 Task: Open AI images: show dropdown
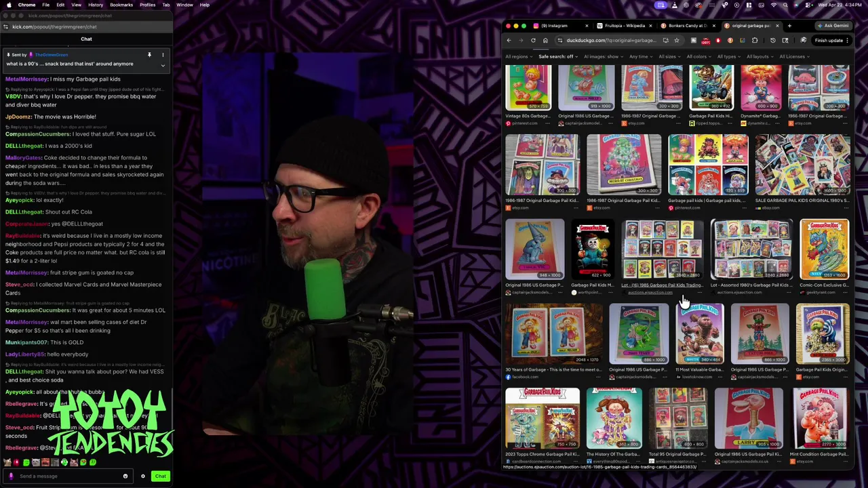click(603, 57)
